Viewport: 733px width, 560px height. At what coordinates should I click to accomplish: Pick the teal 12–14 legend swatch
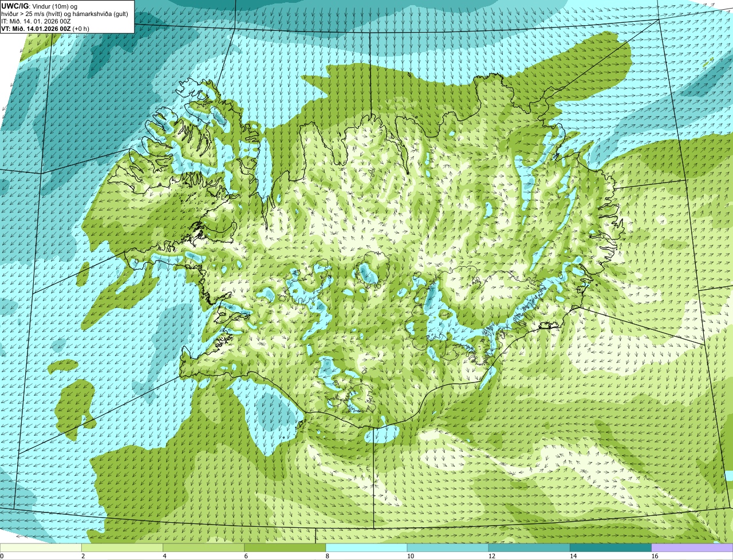coord(529,548)
